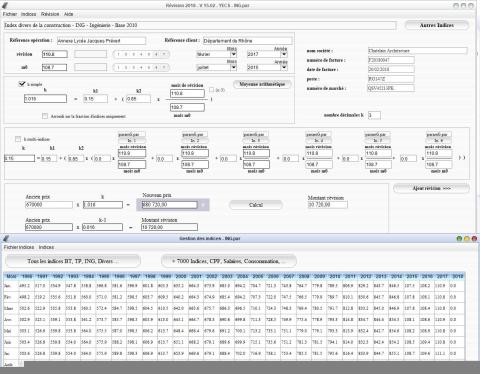480x374 pixels.
Task: Click the Montant révision field beside Calcul
Action: (x=328, y=204)
